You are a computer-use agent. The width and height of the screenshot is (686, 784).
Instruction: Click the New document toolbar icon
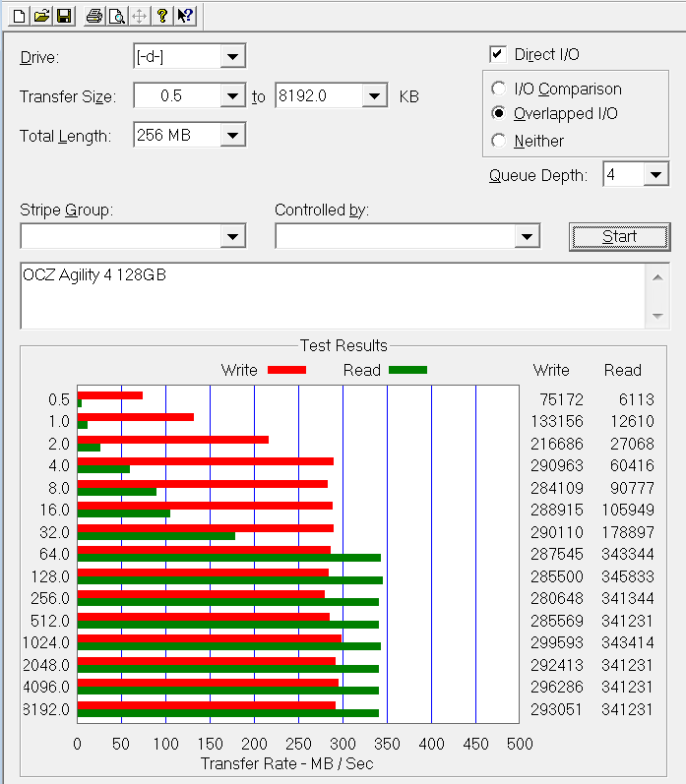(x=19, y=16)
